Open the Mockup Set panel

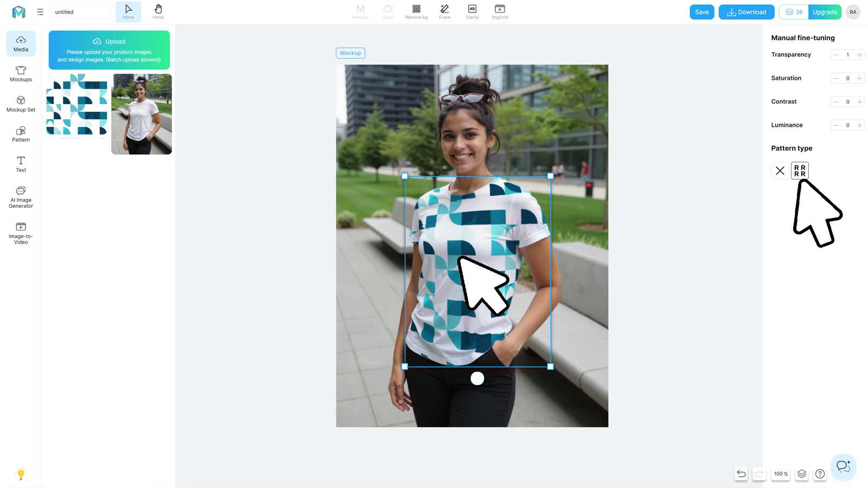click(x=21, y=104)
